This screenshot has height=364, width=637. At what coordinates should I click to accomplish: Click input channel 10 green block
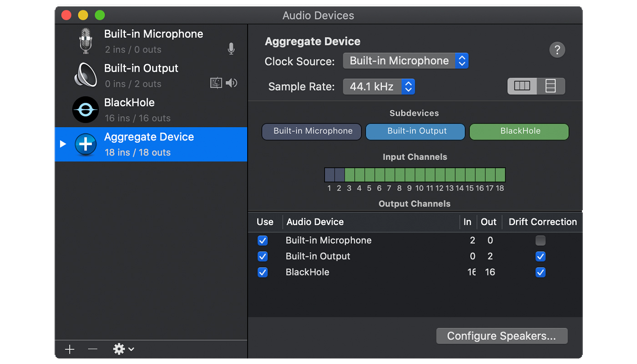(x=420, y=175)
